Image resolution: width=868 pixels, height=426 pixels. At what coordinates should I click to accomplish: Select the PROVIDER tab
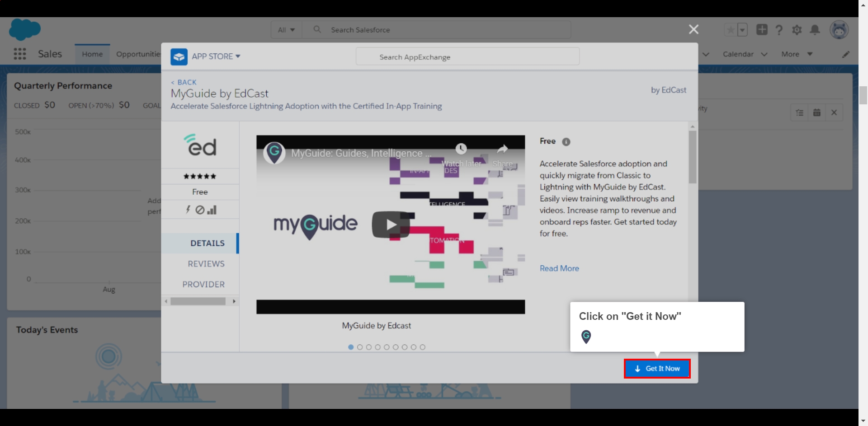point(203,284)
